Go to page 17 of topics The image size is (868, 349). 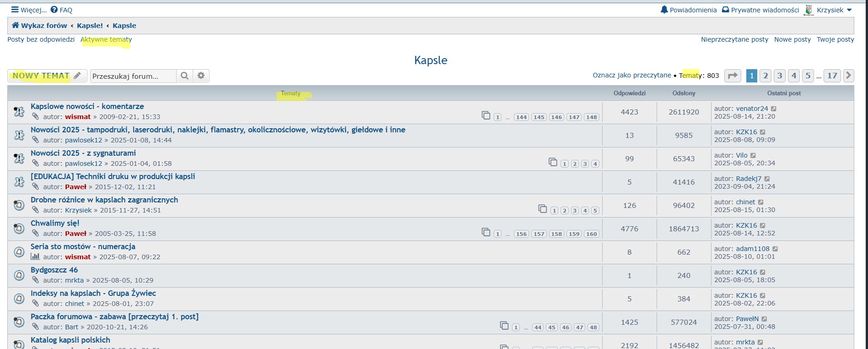point(832,76)
